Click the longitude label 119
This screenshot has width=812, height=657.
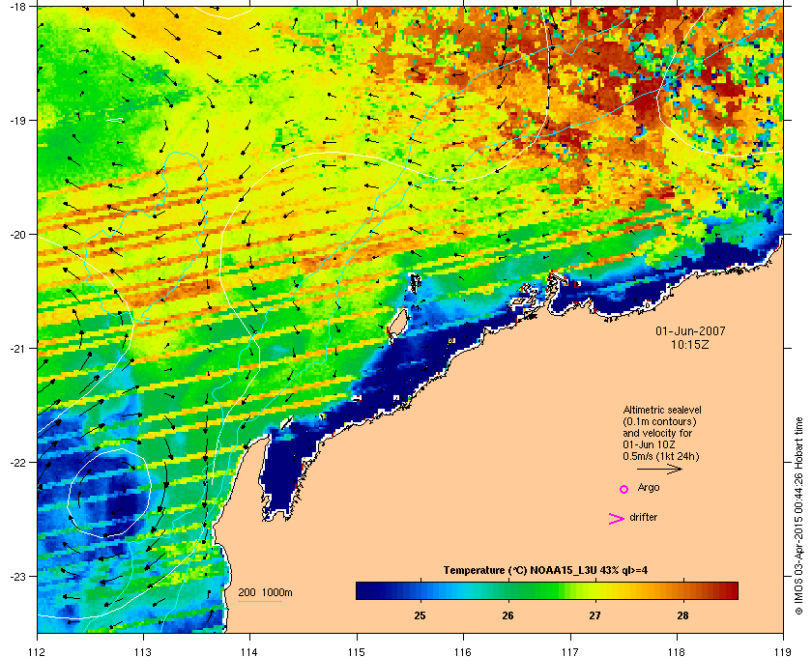[783, 652]
